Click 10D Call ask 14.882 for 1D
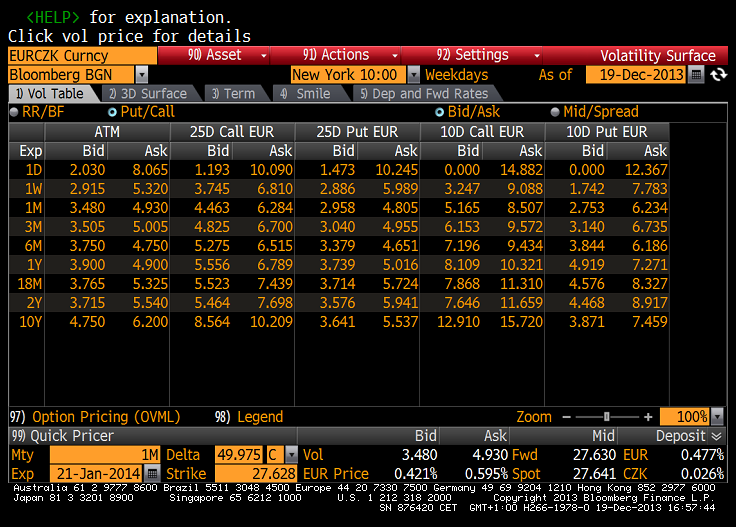The height and width of the screenshot is (527, 736). click(521, 170)
